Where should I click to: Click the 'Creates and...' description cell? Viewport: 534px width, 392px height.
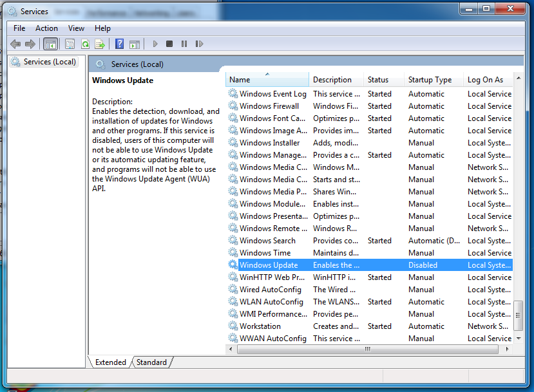(x=336, y=326)
